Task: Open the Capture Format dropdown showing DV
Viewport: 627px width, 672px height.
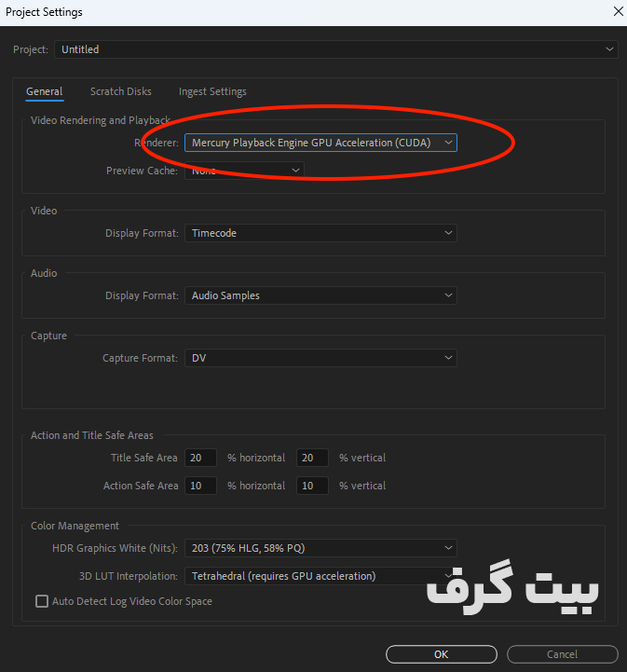Action: point(320,358)
